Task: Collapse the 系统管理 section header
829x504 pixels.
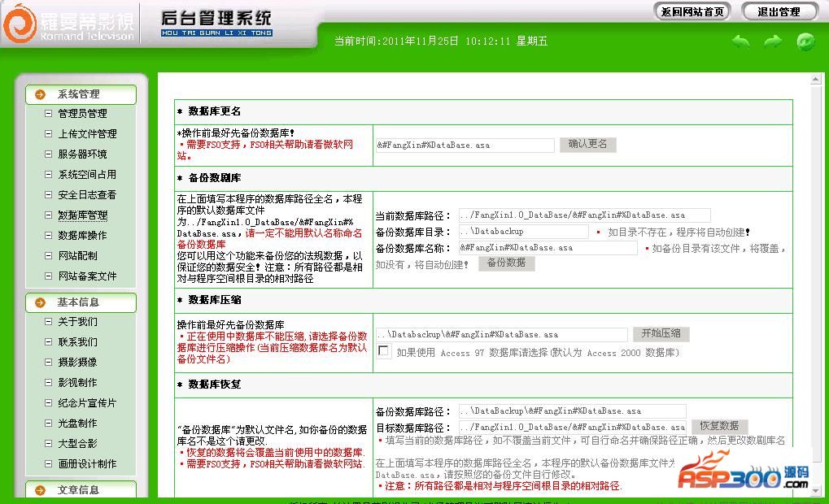Action: point(81,94)
